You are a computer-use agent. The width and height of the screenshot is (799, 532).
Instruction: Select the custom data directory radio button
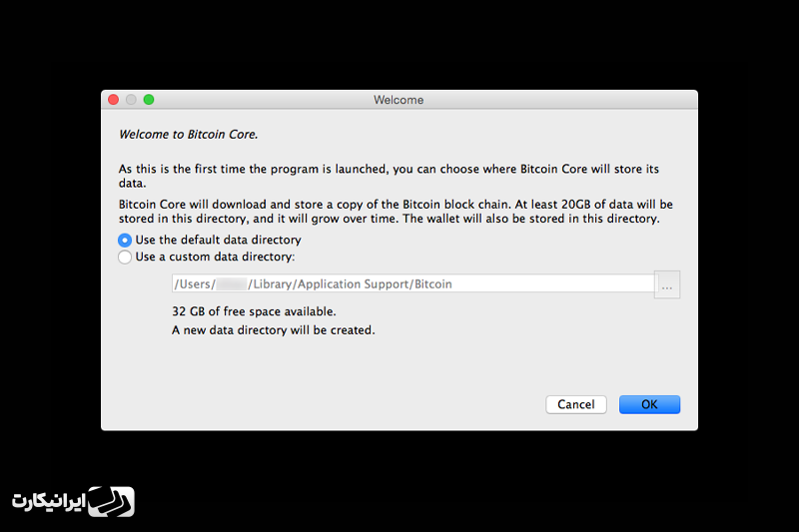coord(125,258)
